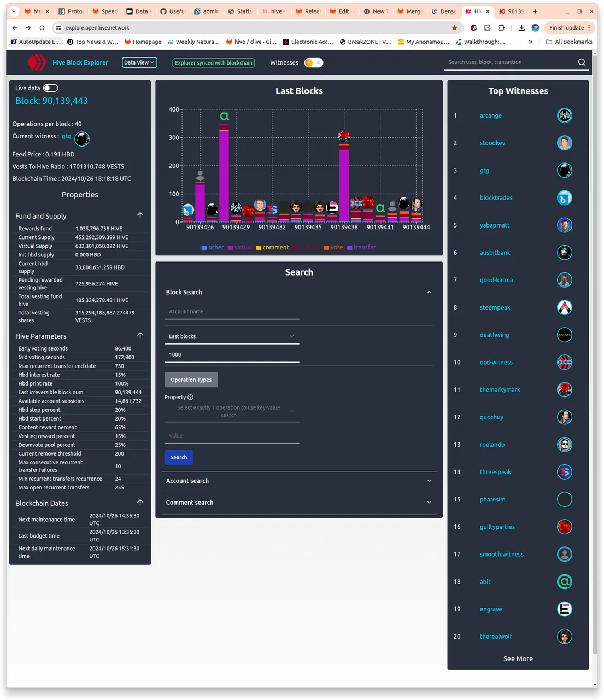Click Block: 90,139,443 link
604x700 pixels.
point(51,101)
